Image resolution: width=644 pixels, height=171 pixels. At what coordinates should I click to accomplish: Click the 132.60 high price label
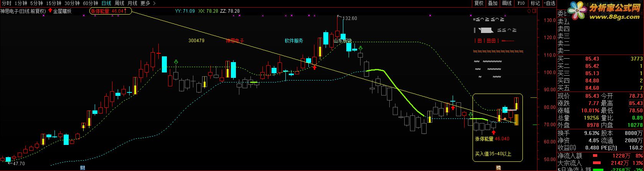[x=349, y=18]
